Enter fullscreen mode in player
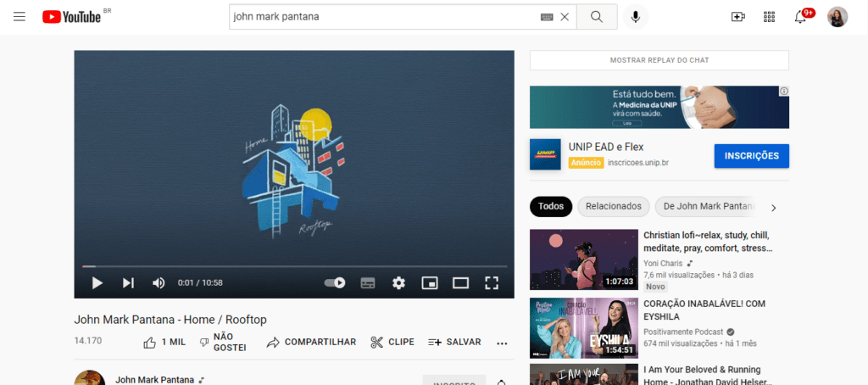The height and width of the screenshot is (385, 868). click(492, 282)
